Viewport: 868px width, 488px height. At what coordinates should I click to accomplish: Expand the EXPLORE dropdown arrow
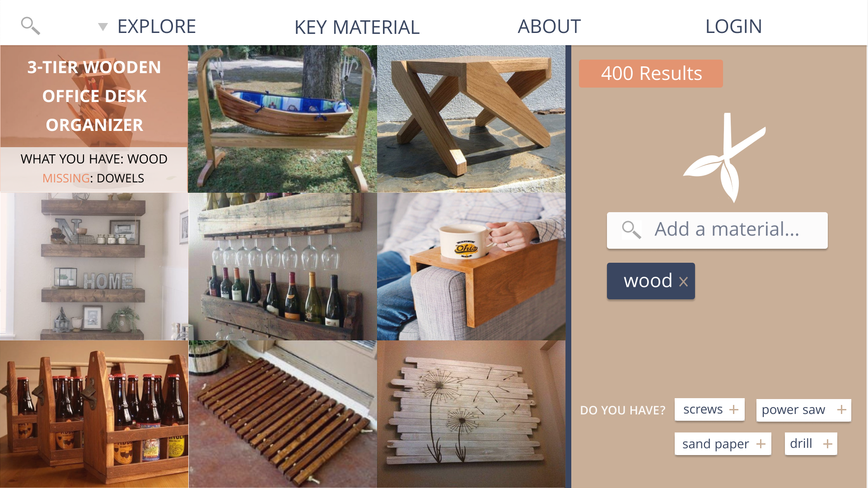(103, 27)
